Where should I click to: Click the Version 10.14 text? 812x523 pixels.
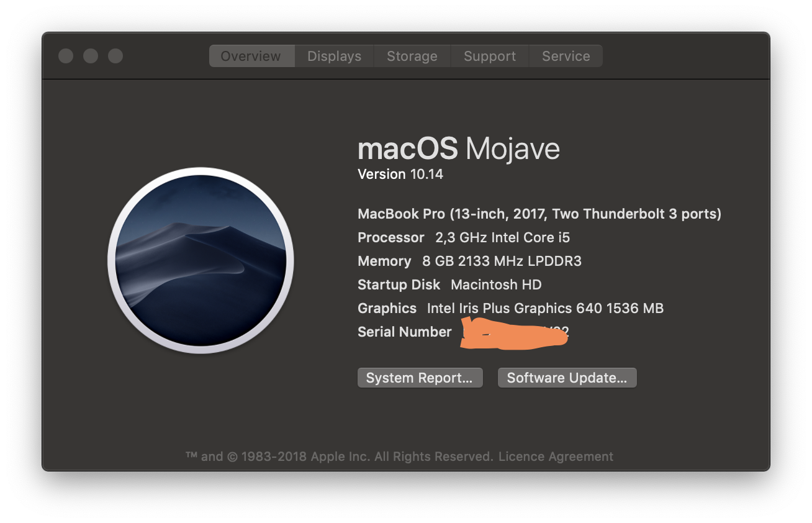click(400, 174)
